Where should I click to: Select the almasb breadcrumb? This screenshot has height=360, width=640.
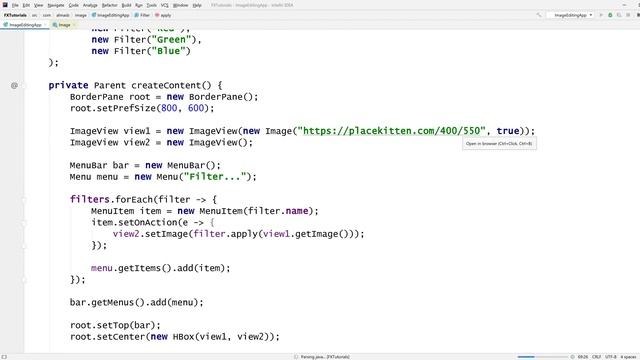(x=63, y=15)
